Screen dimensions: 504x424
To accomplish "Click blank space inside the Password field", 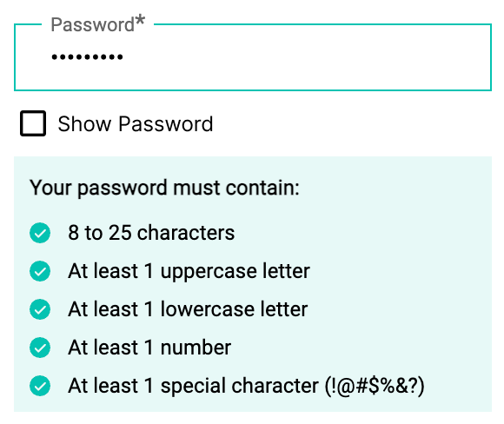I will 305,57.
